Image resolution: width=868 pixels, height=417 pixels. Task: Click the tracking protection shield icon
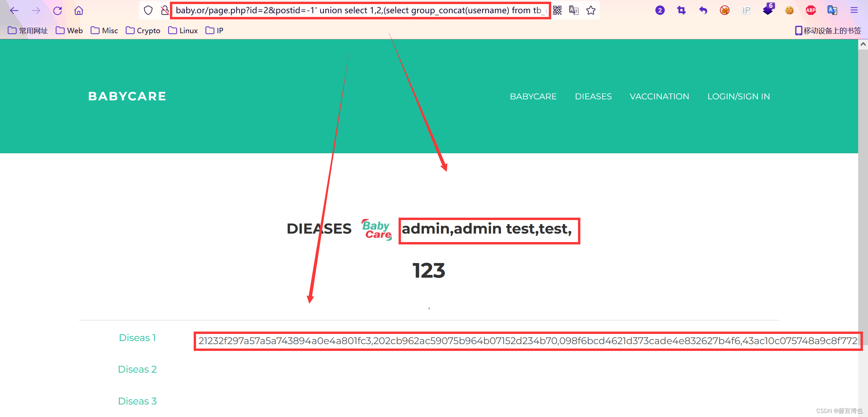pos(148,11)
